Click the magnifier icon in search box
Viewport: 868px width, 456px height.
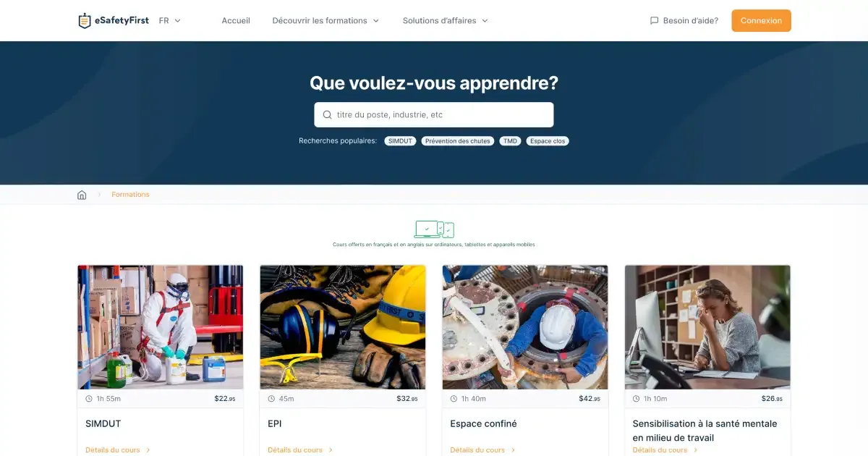pos(328,114)
